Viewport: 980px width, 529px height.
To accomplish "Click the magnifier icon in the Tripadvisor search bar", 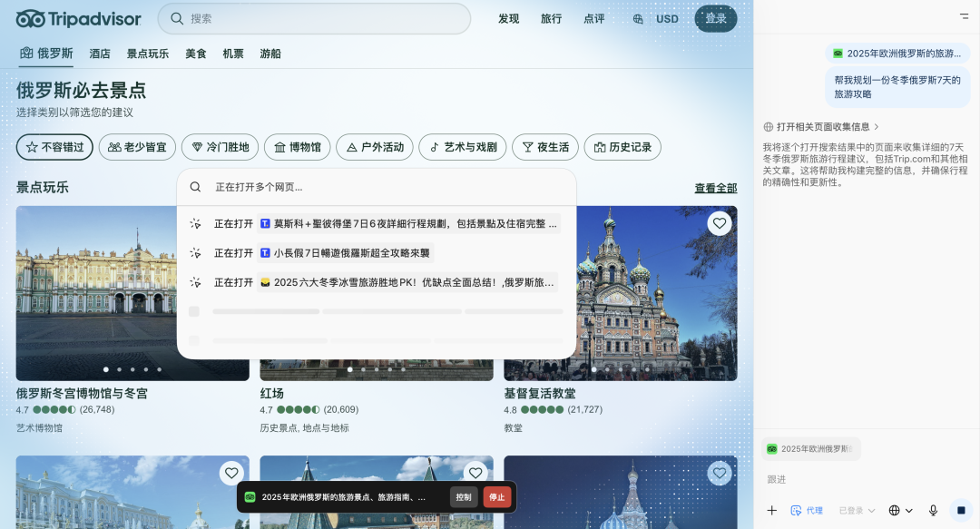I will tap(176, 19).
